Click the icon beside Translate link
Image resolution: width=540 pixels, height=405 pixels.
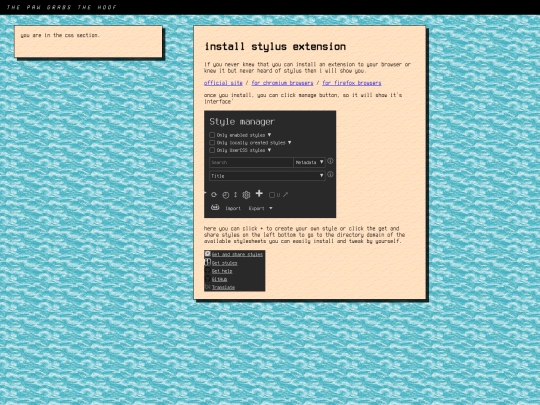[207, 287]
